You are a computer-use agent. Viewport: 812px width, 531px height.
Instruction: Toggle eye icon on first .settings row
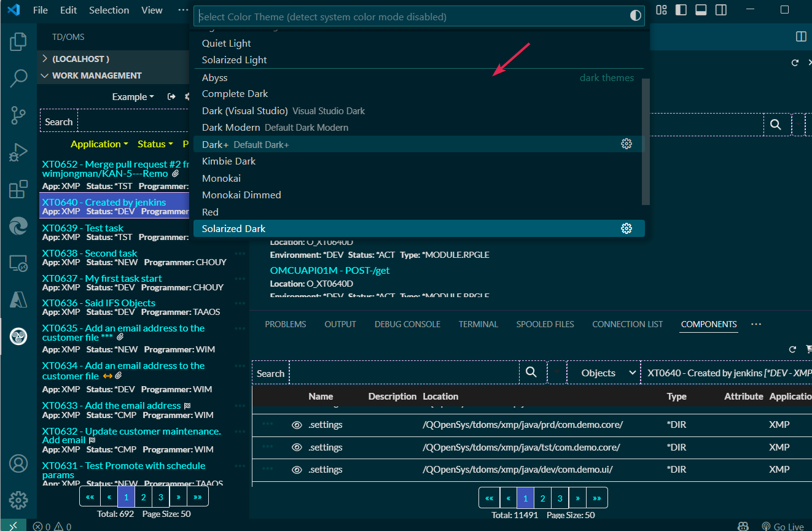297,425
